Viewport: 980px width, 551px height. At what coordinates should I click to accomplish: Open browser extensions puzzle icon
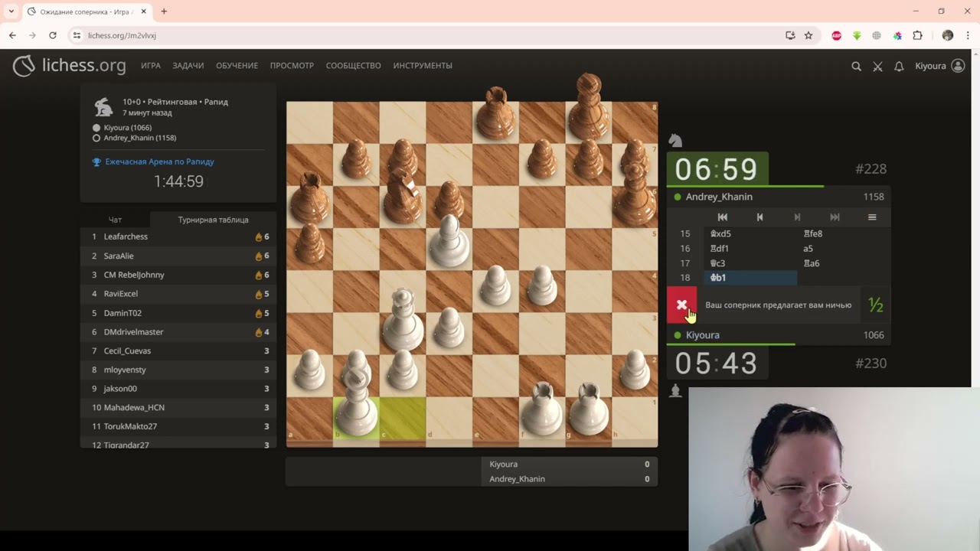tap(917, 35)
